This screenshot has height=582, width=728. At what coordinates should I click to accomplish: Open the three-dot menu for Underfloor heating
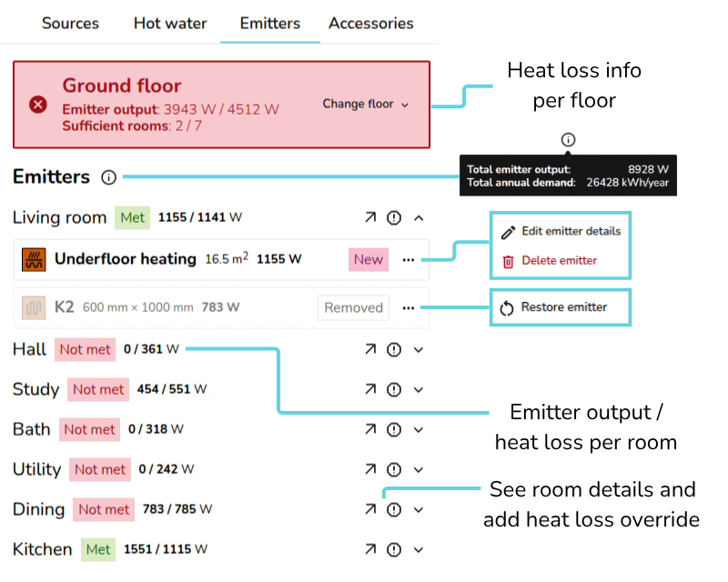click(x=408, y=259)
